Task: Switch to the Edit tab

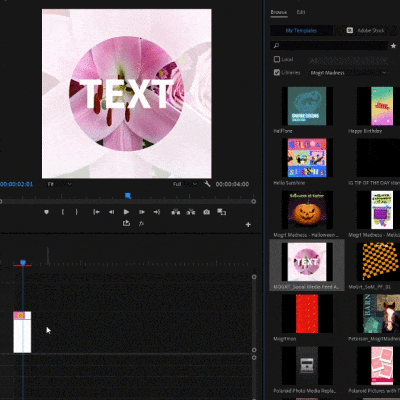Action: pyautogui.click(x=301, y=12)
